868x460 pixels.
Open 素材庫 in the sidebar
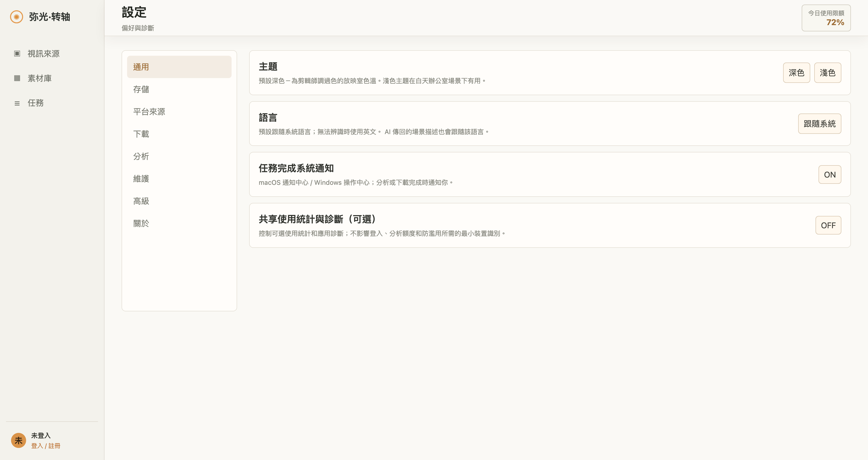[52, 78]
